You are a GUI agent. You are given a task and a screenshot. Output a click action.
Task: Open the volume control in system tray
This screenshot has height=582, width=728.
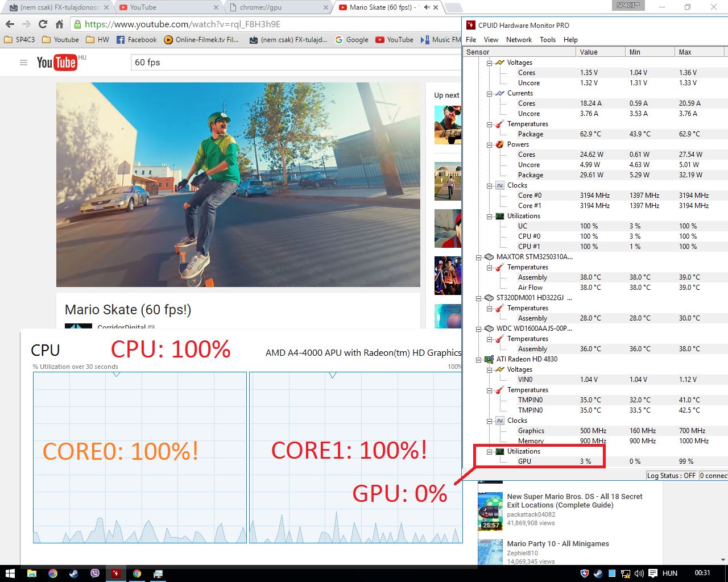[x=639, y=573]
